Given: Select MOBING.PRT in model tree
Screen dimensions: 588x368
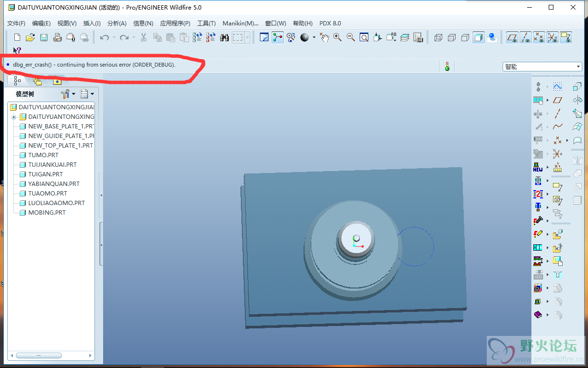Looking at the screenshot, I should (x=43, y=213).
